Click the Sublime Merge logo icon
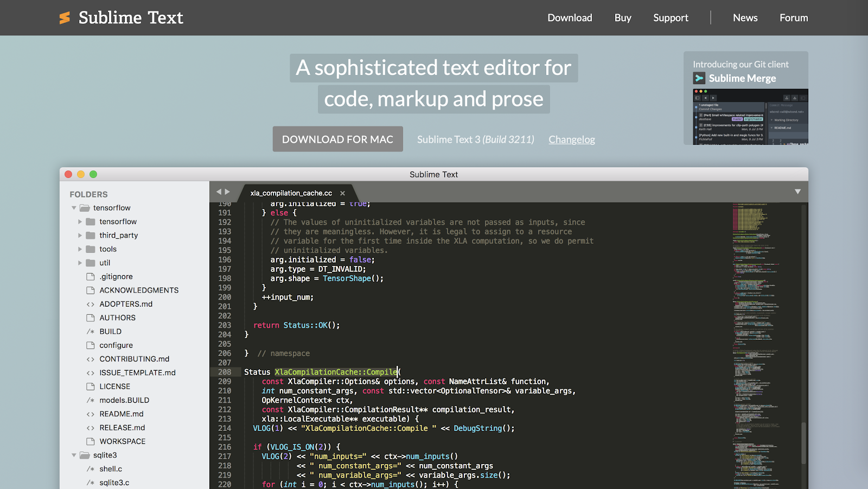The height and width of the screenshot is (489, 868). (699, 78)
